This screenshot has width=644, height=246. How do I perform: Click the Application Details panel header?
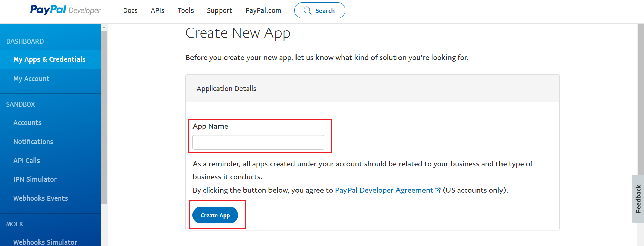[372, 89]
